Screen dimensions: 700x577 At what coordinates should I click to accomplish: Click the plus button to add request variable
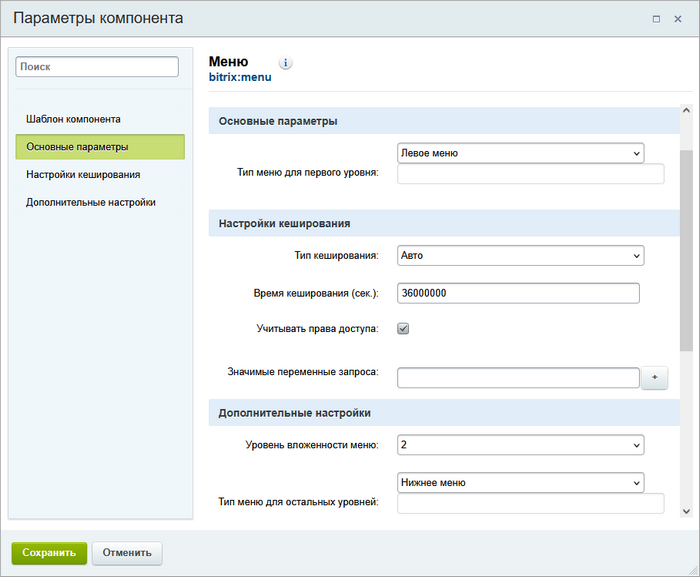click(654, 378)
